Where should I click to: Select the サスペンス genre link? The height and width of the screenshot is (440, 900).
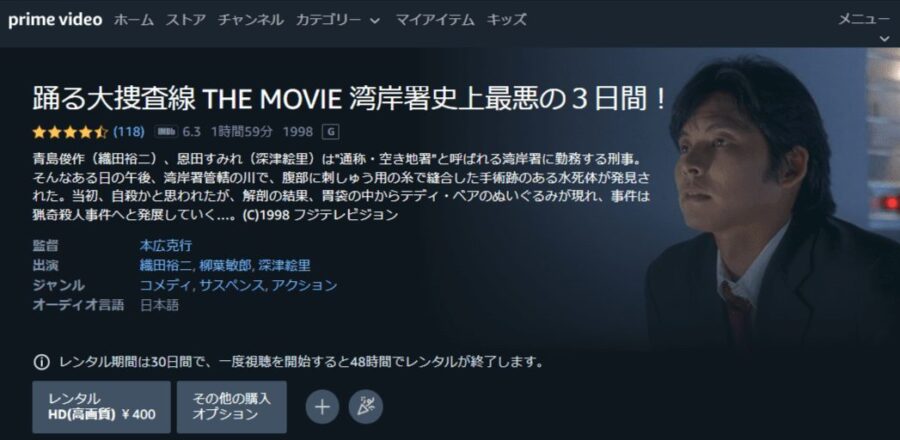pos(232,285)
